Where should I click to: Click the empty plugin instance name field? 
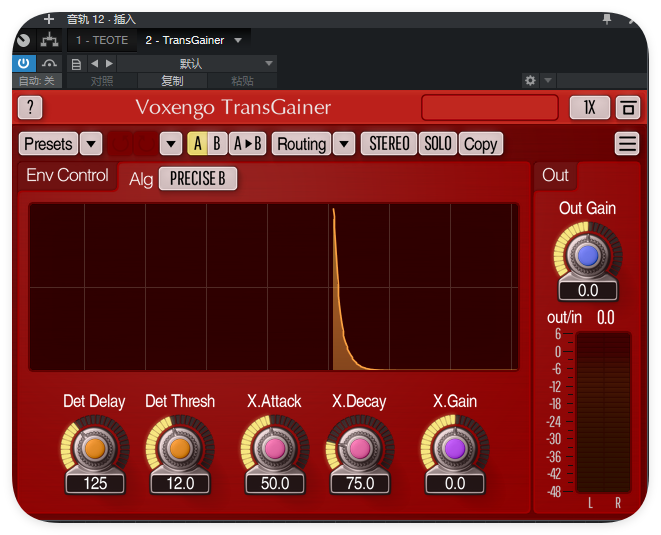click(490, 108)
